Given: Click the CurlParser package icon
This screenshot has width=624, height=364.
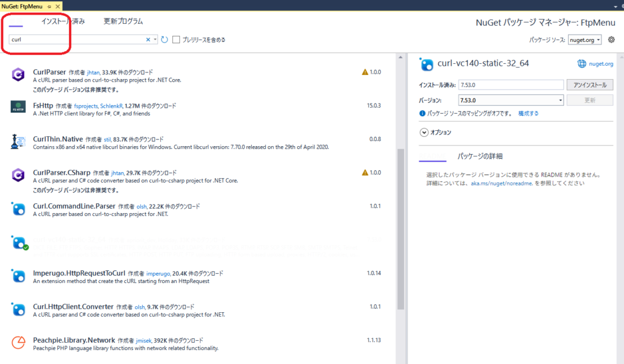Looking at the screenshot, I should (18, 75).
